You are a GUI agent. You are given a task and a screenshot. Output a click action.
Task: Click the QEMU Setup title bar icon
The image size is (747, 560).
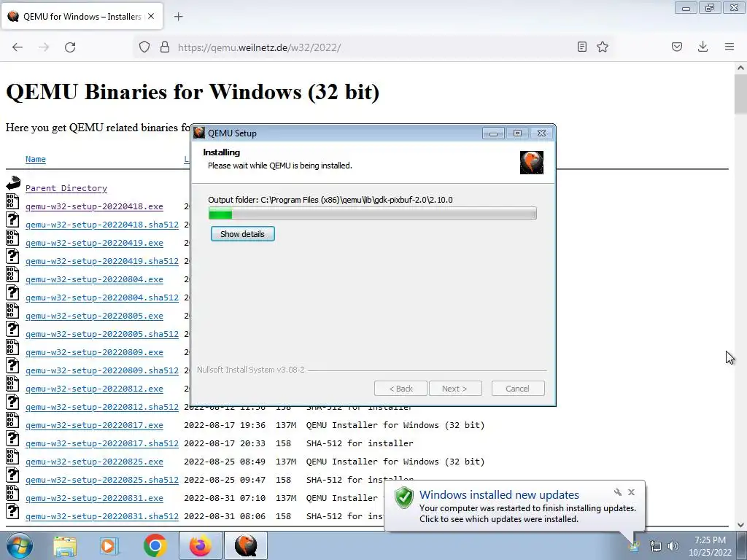point(199,133)
